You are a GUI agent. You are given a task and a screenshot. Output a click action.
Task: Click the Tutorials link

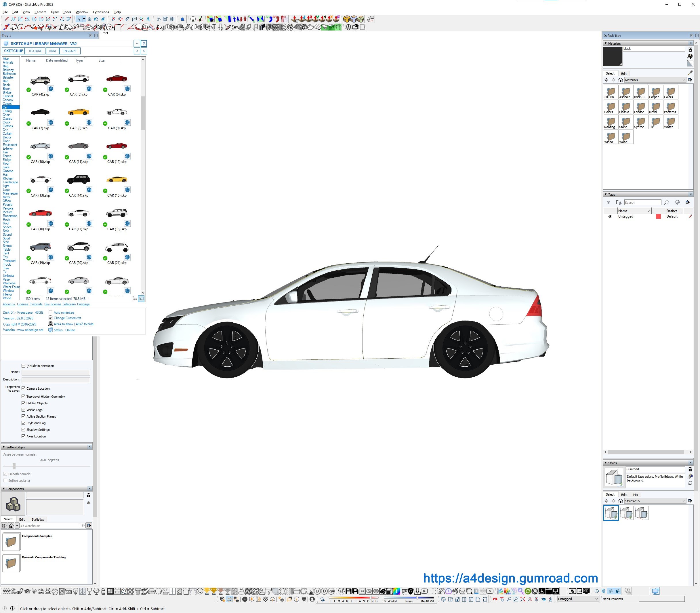(36, 304)
